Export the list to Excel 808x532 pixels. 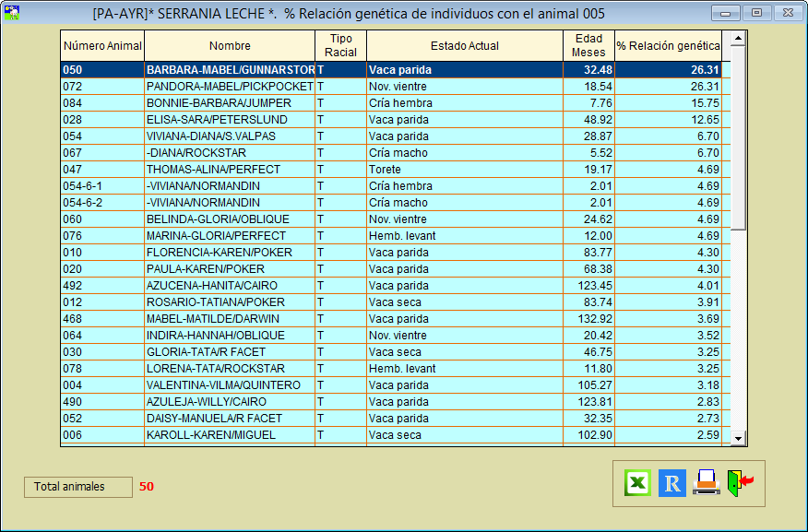pyautogui.click(x=637, y=483)
